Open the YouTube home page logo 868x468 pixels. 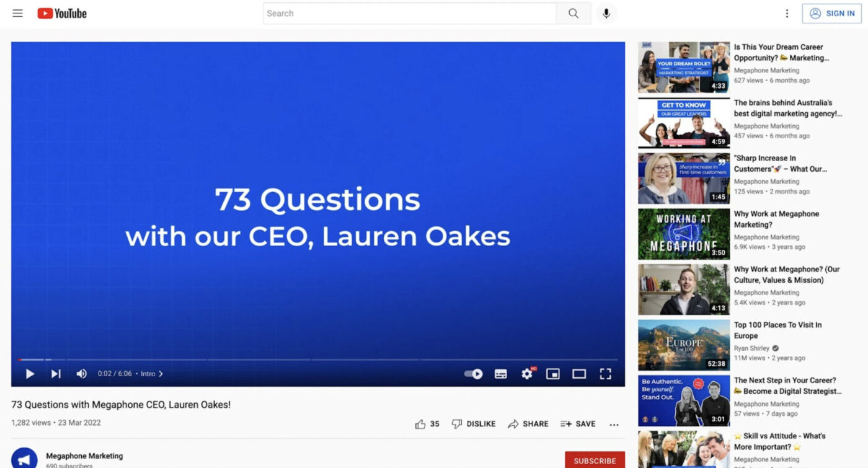(61, 13)
